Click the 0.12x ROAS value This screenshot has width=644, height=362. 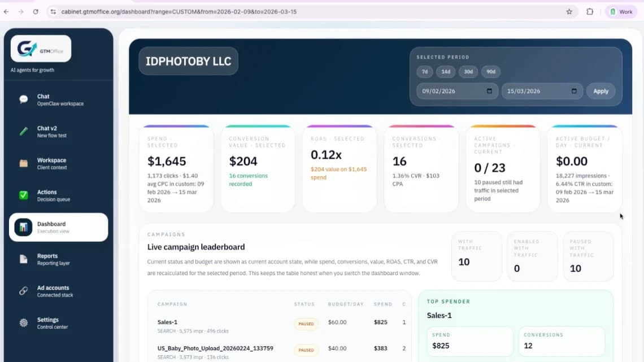coord(326,155)
